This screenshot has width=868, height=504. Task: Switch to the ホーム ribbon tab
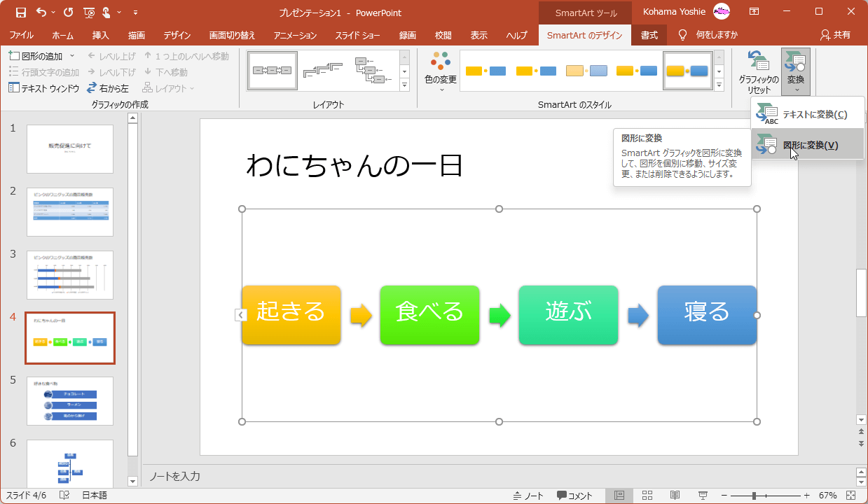point(62,35)
